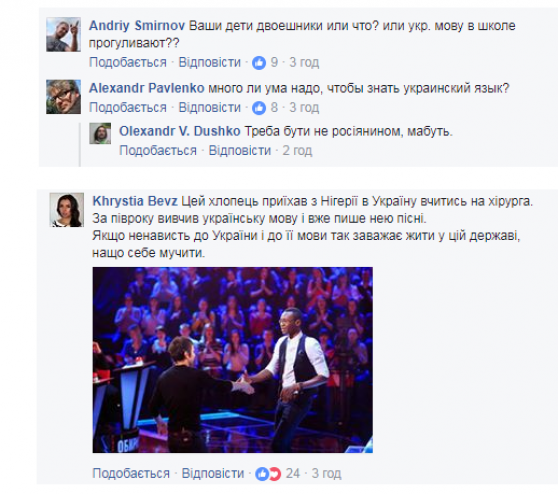Like Andriy Smirnov's comment via Подобається
Screen dimensions: 558x494
click(128, 63)
